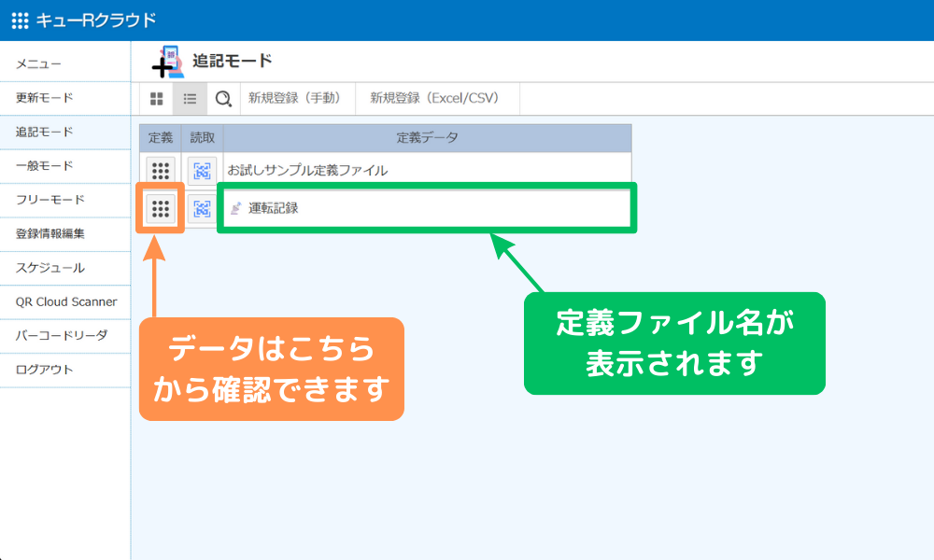
Task: Click the お試しサンプル定義ファイル row text
Action: [x=307, y=171]
